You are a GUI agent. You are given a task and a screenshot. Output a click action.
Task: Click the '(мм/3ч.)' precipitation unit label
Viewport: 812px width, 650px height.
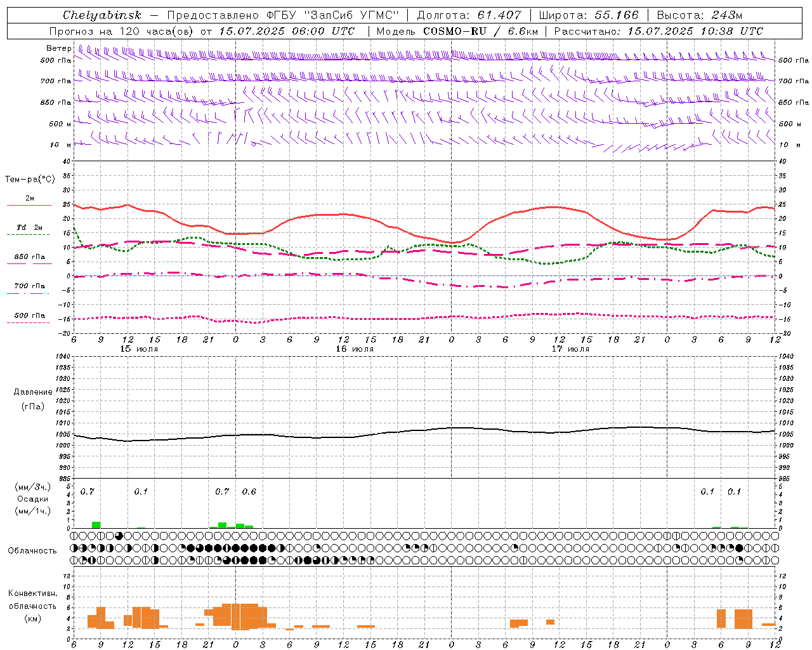tap(33, 487)
